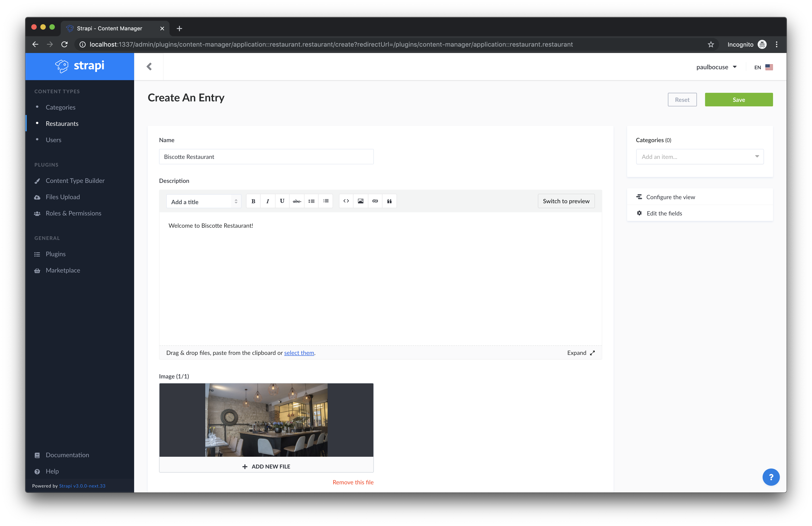The height and width of the screenshot is (526, 812).
Task: Apply strikethrough text formatting
Action: click(x=297, y=201)
